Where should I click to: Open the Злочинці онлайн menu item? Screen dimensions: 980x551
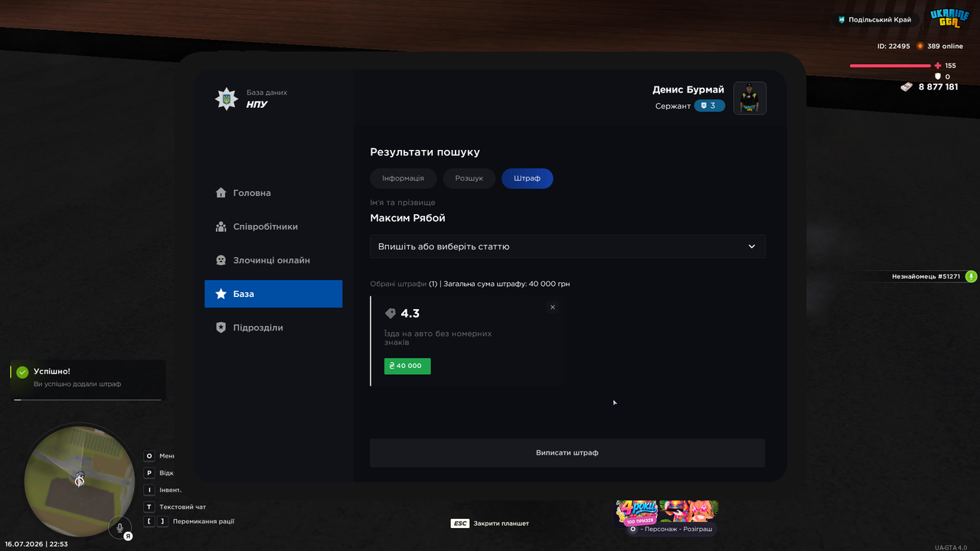[273, 260]
